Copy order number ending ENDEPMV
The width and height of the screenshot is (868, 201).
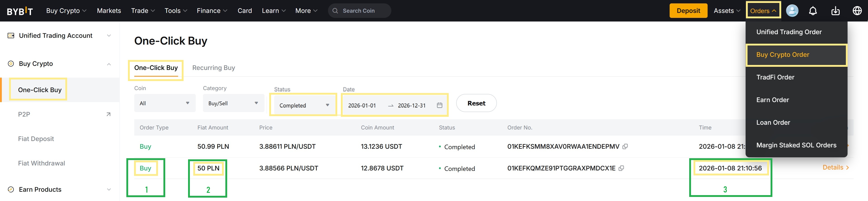coord(625,146)
